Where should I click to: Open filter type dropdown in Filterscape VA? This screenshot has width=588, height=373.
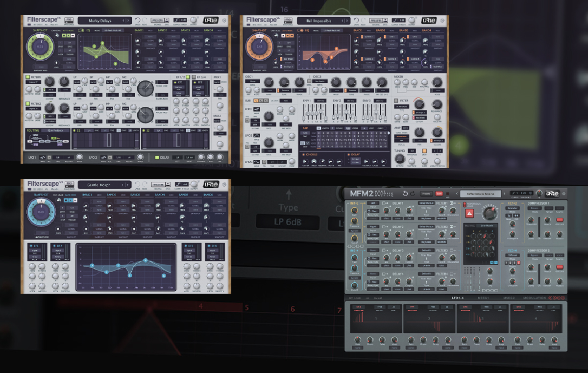point(401,106)
